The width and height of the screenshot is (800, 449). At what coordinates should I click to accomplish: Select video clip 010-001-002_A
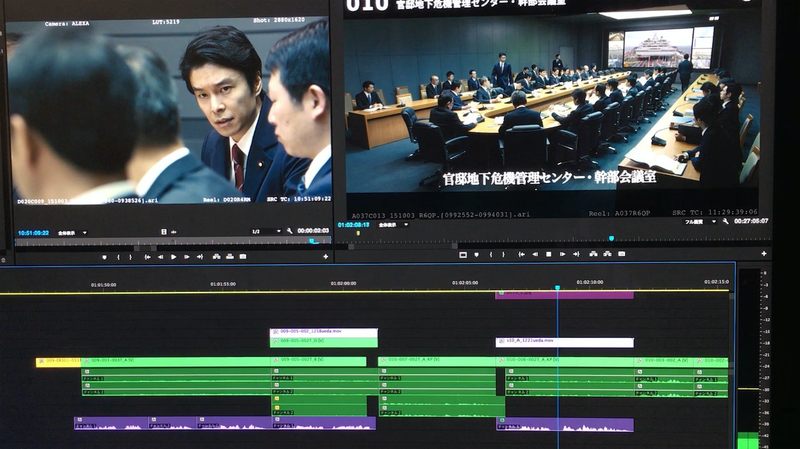point(665,361)
